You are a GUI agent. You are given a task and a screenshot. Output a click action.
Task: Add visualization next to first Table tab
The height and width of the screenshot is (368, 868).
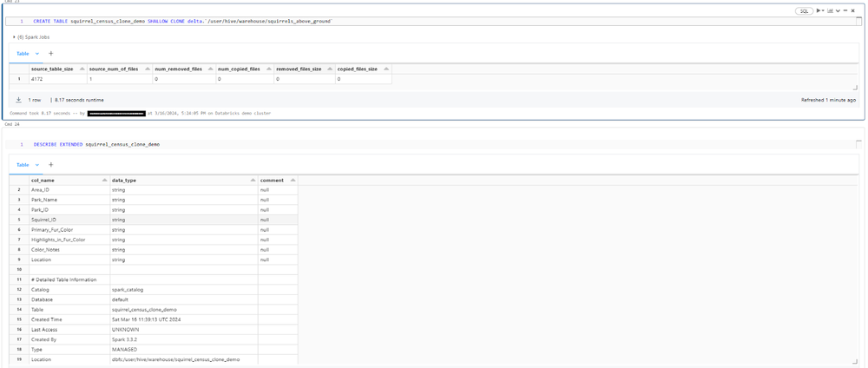tap(50, 54)
